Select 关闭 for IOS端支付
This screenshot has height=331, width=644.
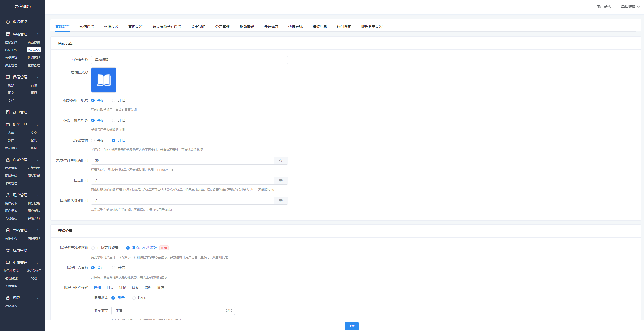tap(93, 140)
